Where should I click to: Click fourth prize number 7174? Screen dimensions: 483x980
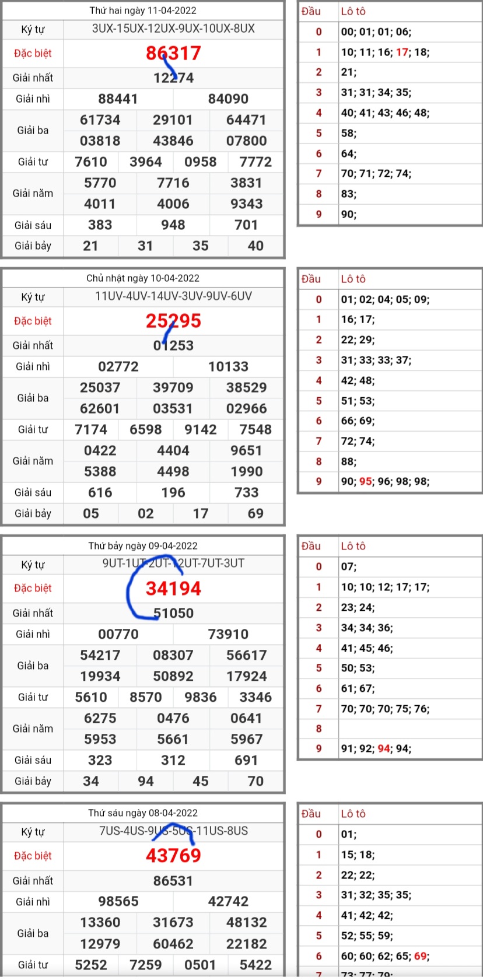(91, 429)
